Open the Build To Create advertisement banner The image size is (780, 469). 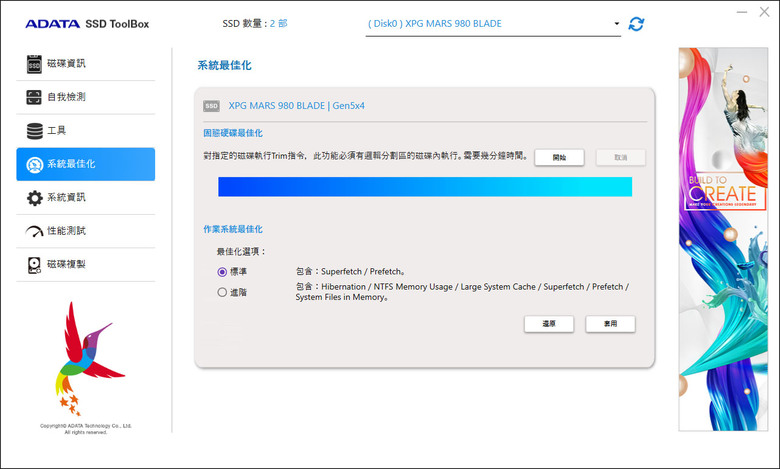(x=723, y=239)
